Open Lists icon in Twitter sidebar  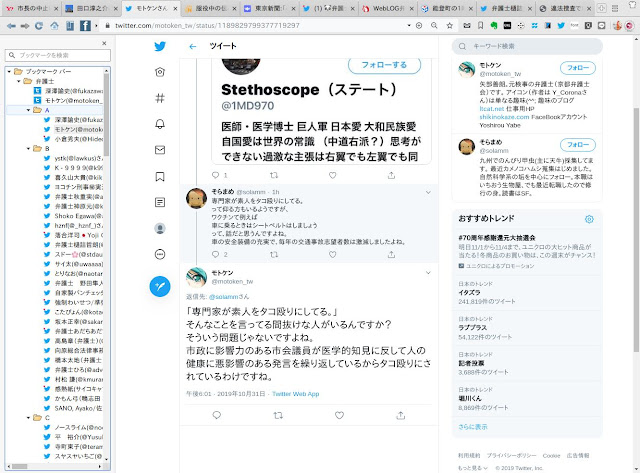point(160,202)
